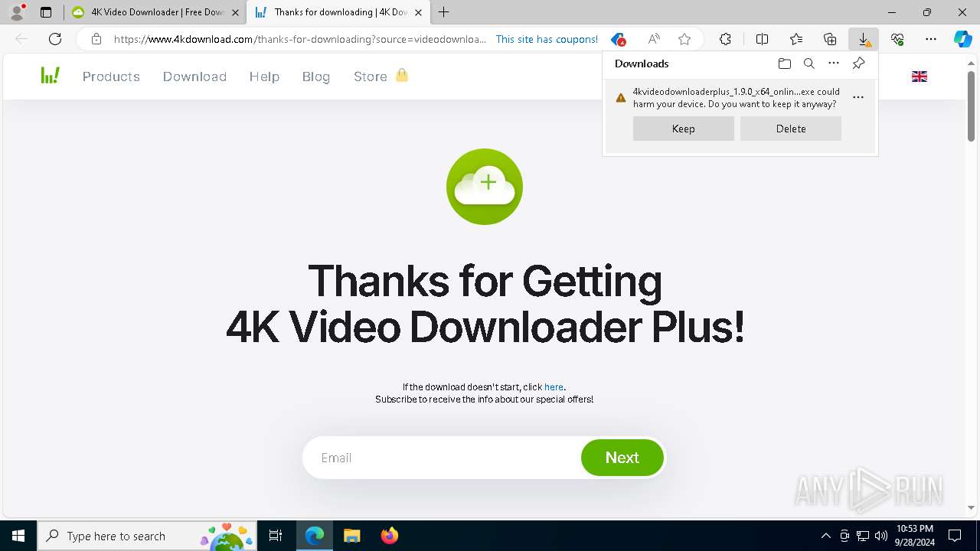This screenshot has height=551, width=980.
Task: Open the notification center icon
Action: pos(955,536)
